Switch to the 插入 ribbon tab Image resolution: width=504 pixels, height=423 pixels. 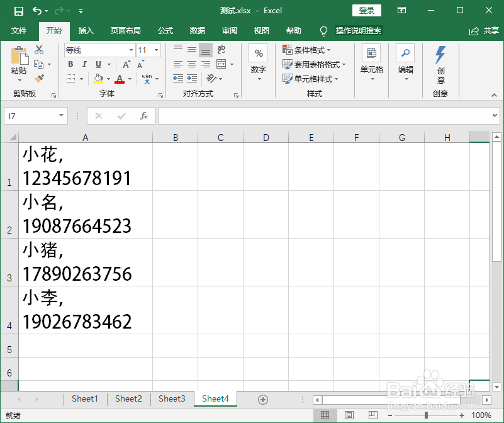(x=86, y=31)
